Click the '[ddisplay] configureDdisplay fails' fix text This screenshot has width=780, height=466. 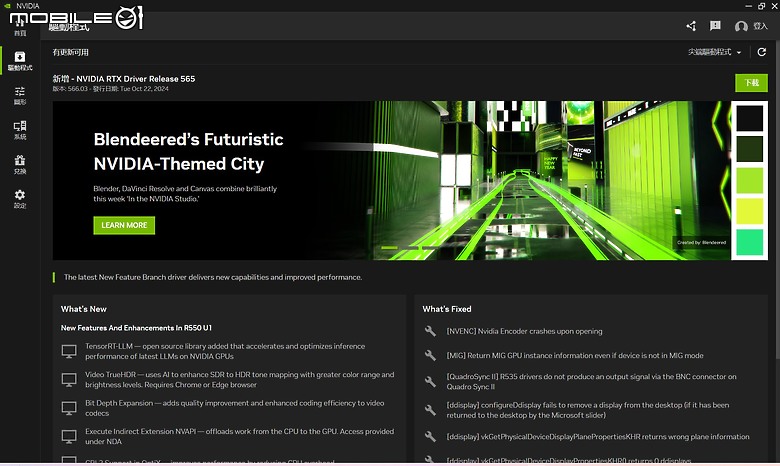(x=588, y=410)
